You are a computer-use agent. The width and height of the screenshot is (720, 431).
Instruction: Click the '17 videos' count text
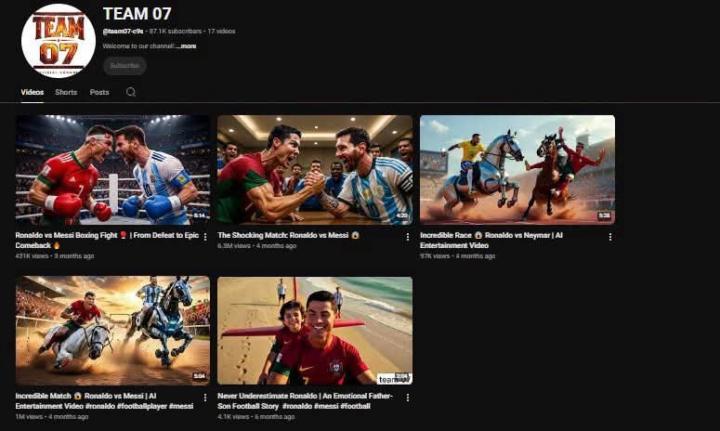[x=221, y=31]
